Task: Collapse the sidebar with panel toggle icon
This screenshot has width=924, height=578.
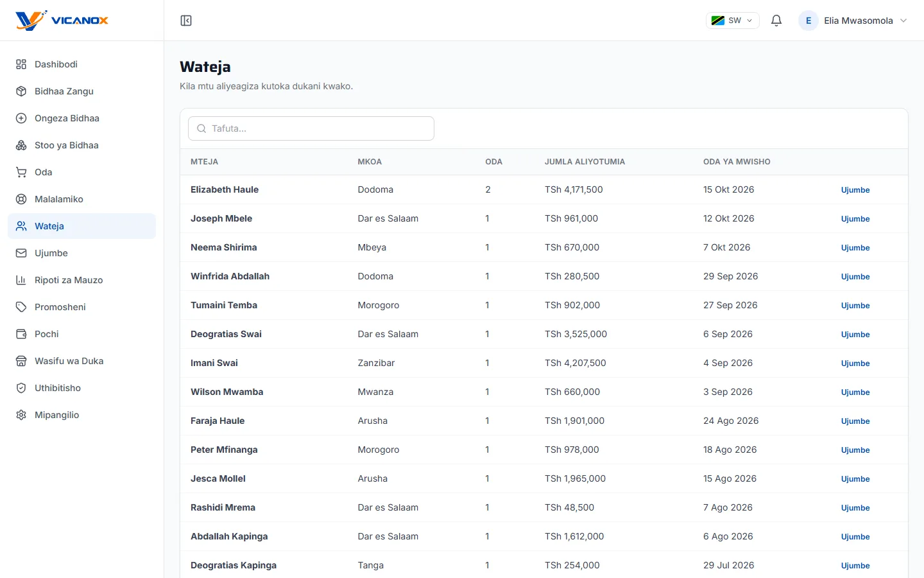Action: pyautogui.click(x=186, y=21)
